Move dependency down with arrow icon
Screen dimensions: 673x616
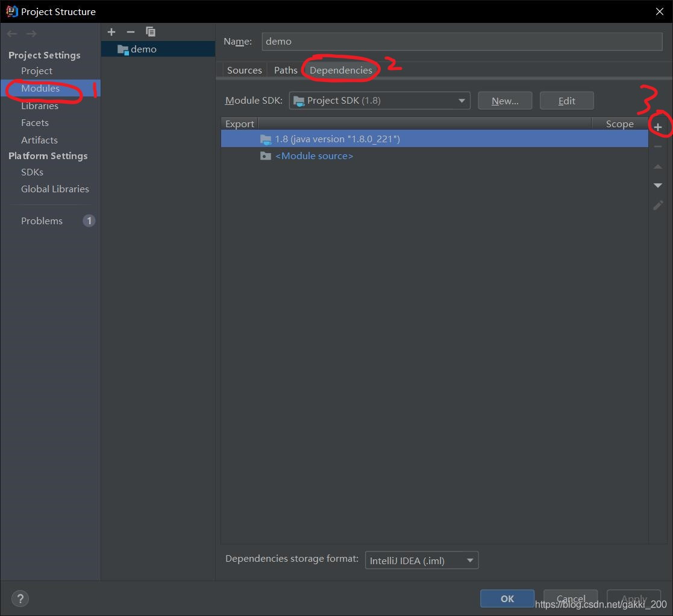[x=657, y=186]
